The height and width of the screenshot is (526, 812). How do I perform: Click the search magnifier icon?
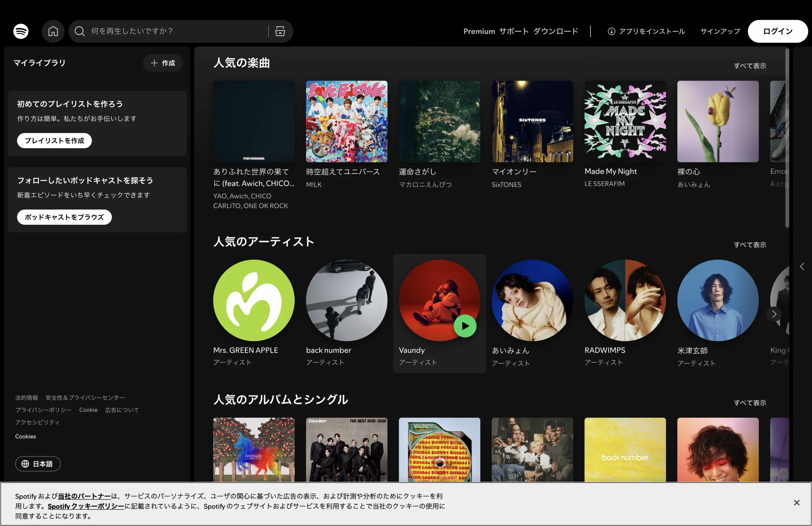[x=79, y=31]
